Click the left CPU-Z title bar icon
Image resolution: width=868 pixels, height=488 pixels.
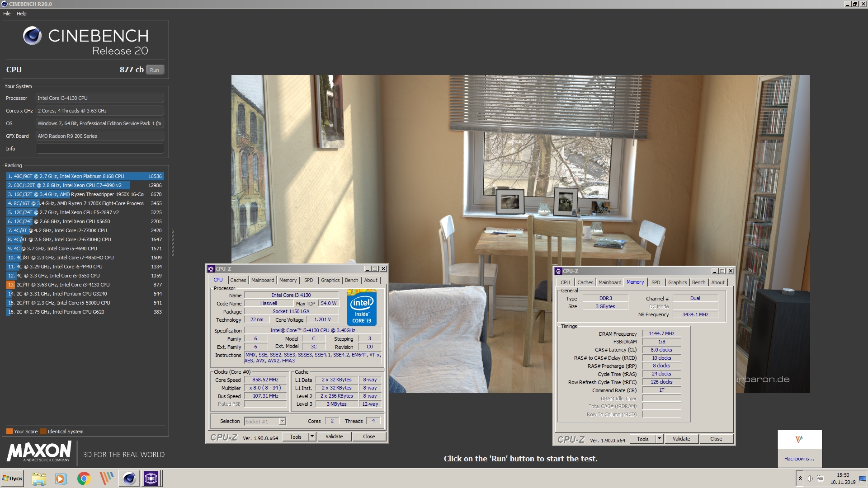click(x=211, y=269)
